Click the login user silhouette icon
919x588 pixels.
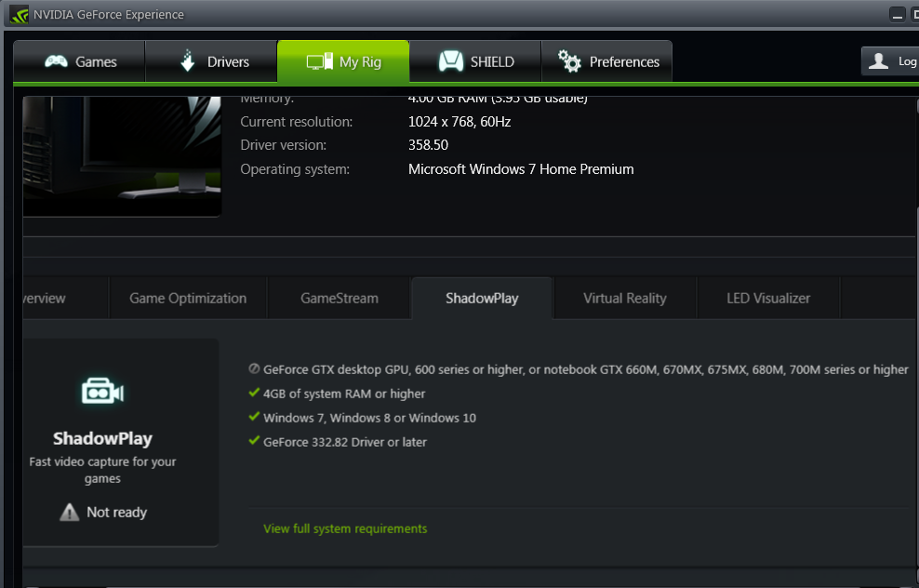pos(878,61)
